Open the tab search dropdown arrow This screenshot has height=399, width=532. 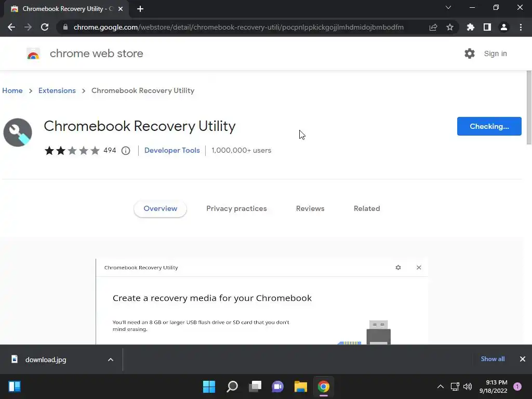pyautogui.click(x=448, y=7)
